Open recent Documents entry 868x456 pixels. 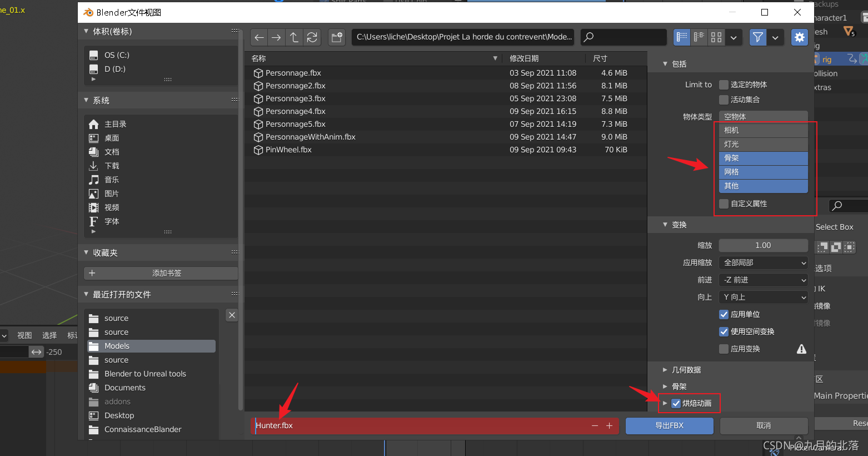[151, 388]
